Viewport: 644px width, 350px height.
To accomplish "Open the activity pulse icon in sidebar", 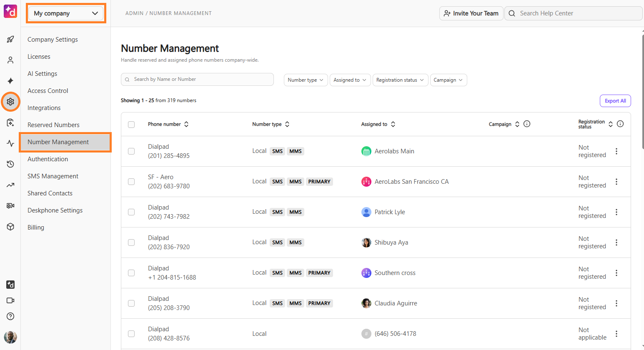I will (x=10, y=143).
